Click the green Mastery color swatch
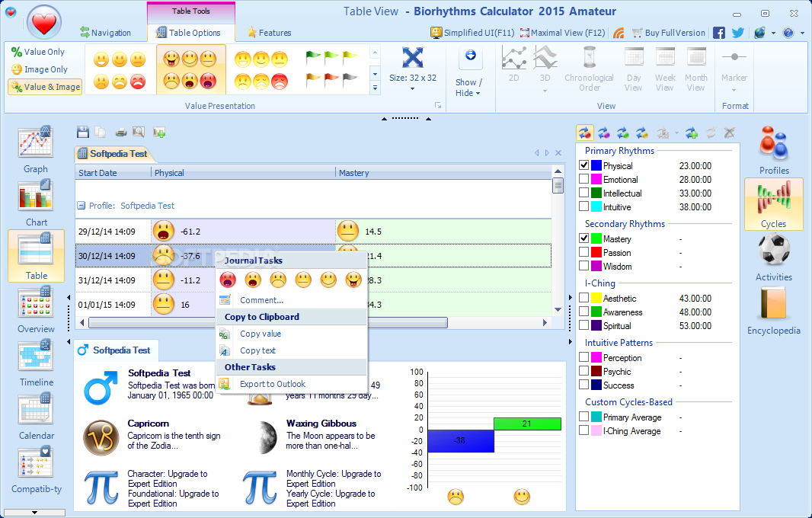Image resolution: width=812 pixels, height=518 pixels. (596, 238)
